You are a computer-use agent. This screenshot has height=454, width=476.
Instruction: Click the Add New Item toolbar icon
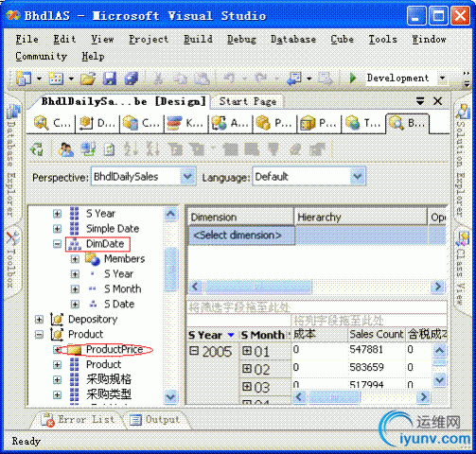point(56,78)
